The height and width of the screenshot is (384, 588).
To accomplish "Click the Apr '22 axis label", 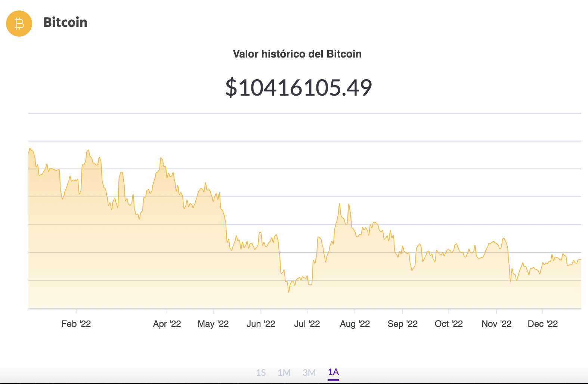I will pyautogui.click(x=167, y=324).
